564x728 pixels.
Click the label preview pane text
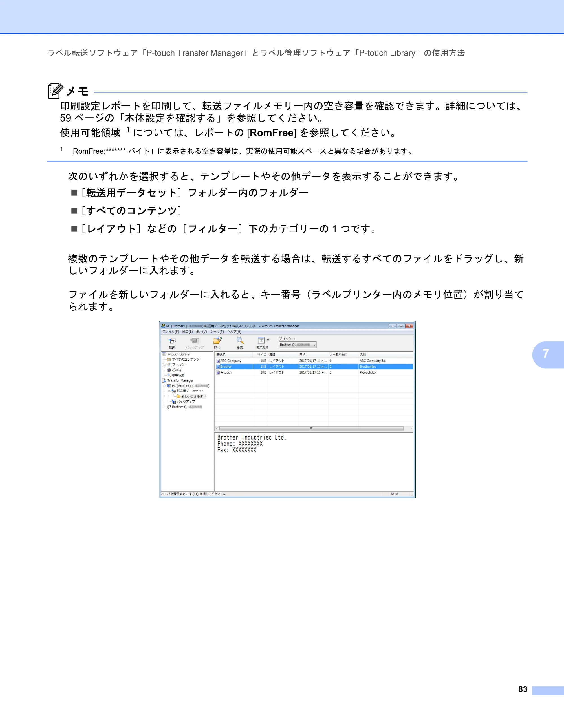tap(252, 444)
